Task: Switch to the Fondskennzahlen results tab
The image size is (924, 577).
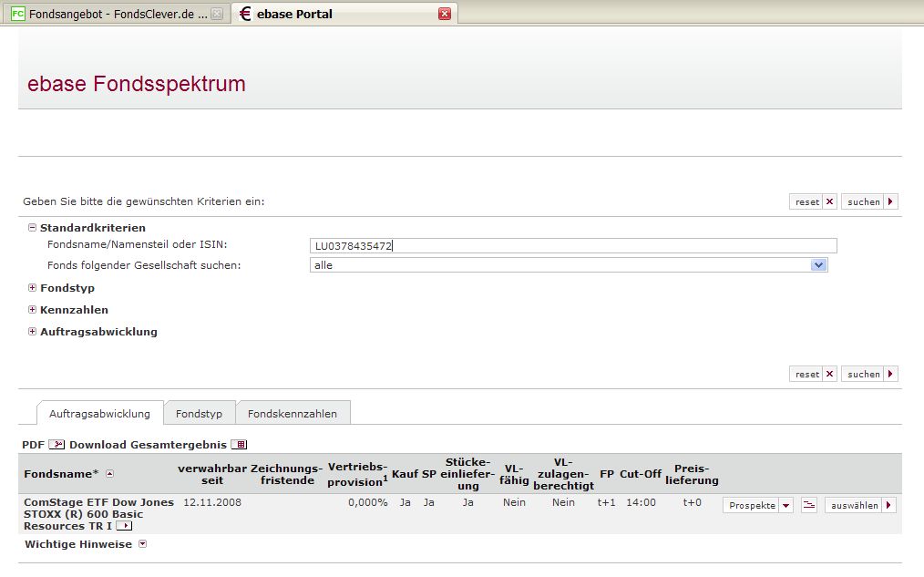Action: [293, 413]
